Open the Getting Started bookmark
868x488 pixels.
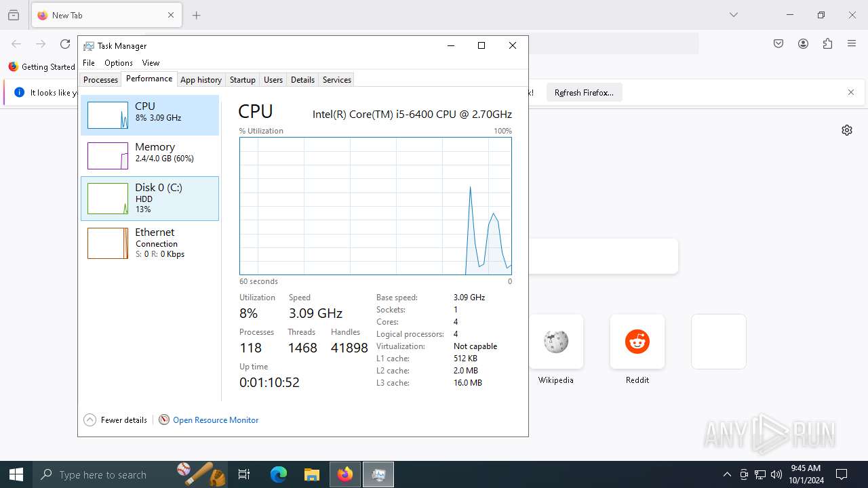(x=42, y=67)
